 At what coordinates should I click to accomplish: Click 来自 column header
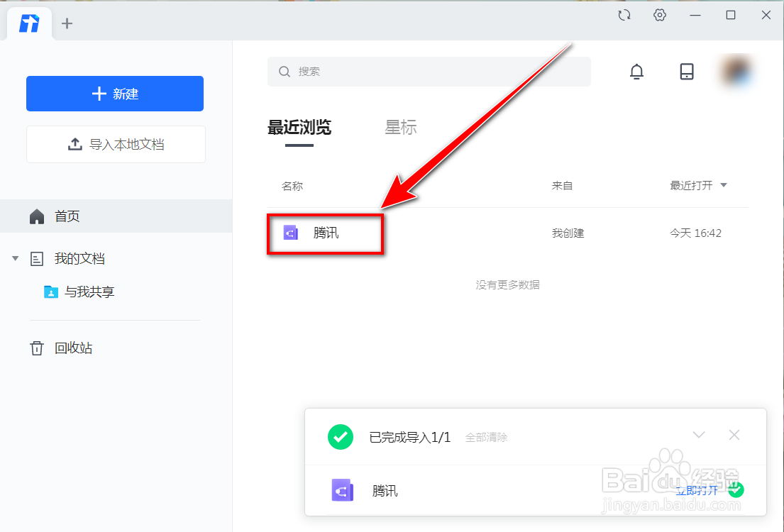pyautogui.click(x=562, y=186)
